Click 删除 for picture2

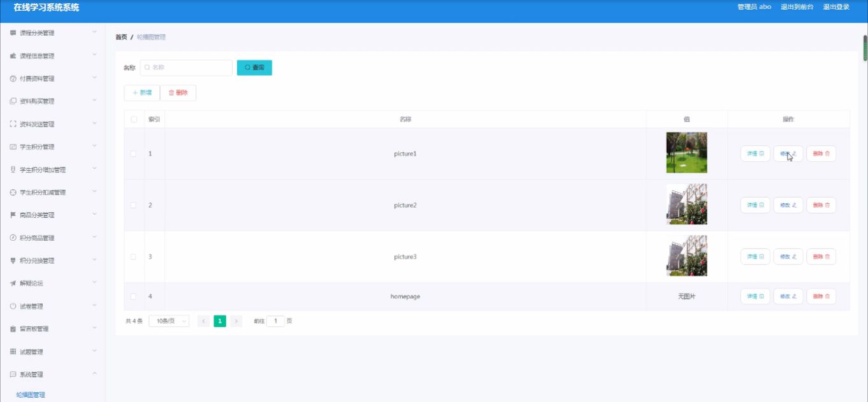tap(821, 205)
